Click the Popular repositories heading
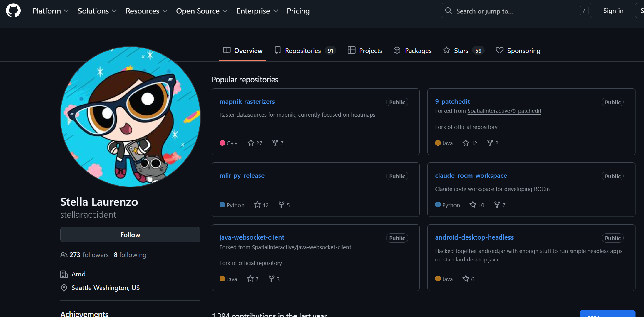 tap(245, 80)
